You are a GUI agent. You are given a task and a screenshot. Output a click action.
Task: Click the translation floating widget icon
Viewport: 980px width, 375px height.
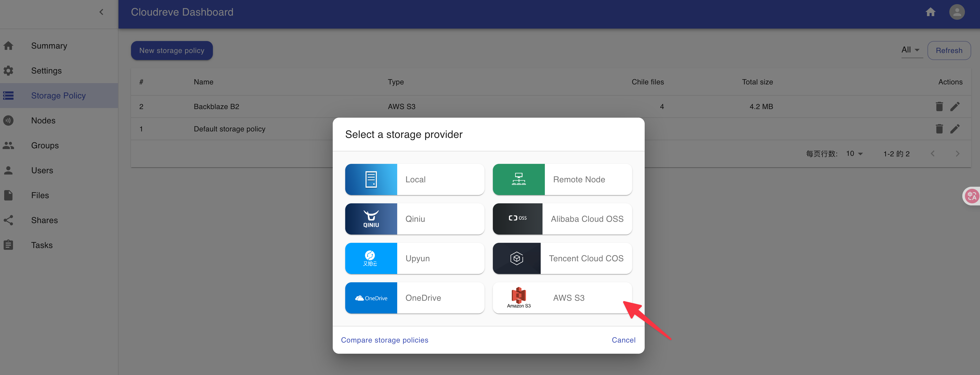click(972, 196)
